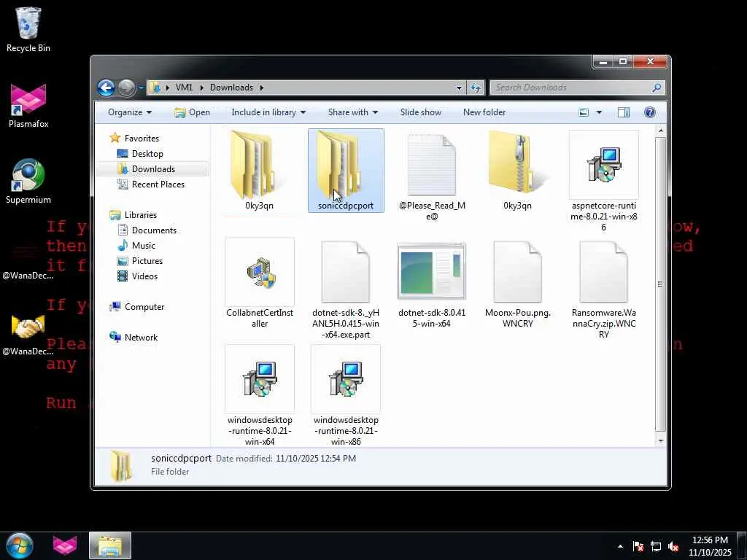Open Videos library
The image size is (747, 560).
pos(144,276)
